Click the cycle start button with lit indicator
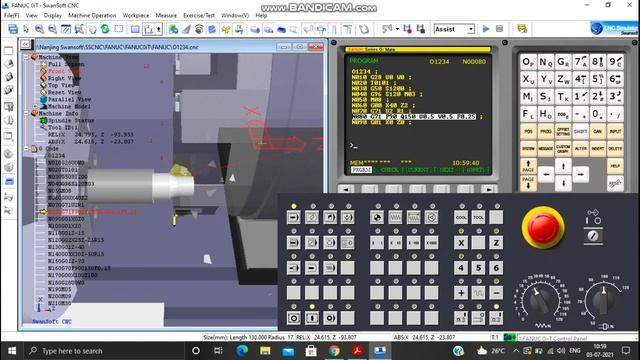The height and width of the screenshot is (360, 640). click(312, 318)
